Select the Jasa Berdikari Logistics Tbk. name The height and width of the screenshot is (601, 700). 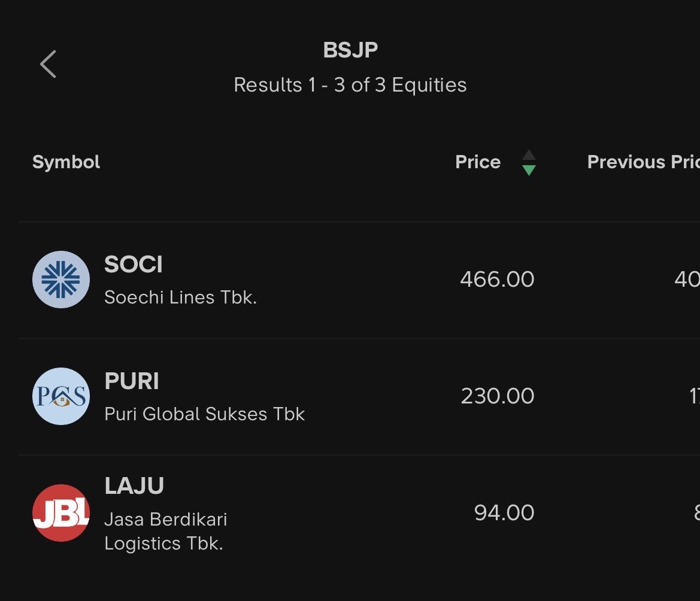(165, 531)
